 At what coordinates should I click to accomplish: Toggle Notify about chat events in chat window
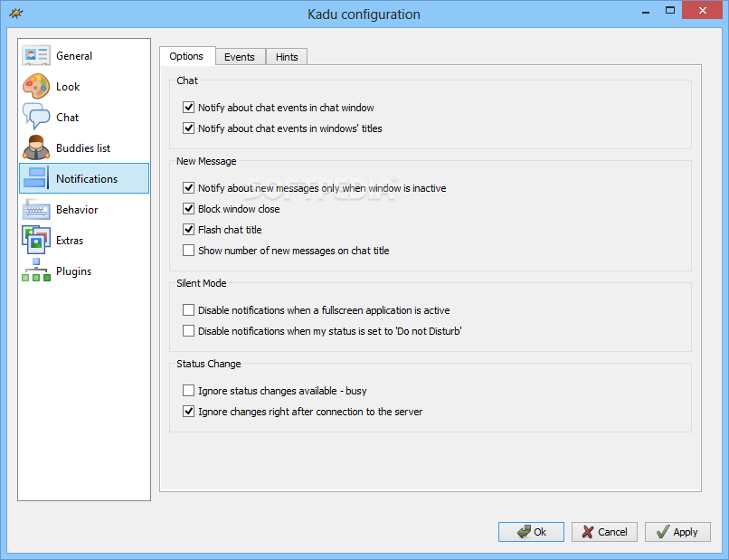pos(188,108)
